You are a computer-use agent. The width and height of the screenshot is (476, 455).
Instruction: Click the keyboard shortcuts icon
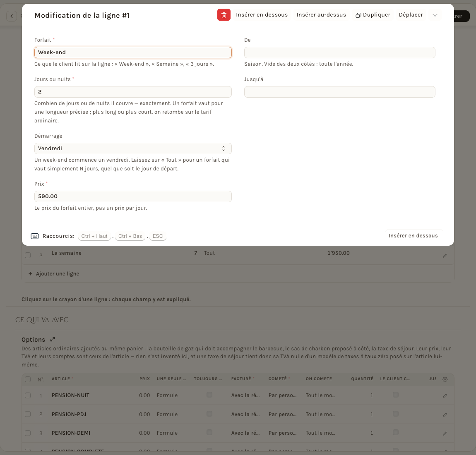click(x=35, y=236)
